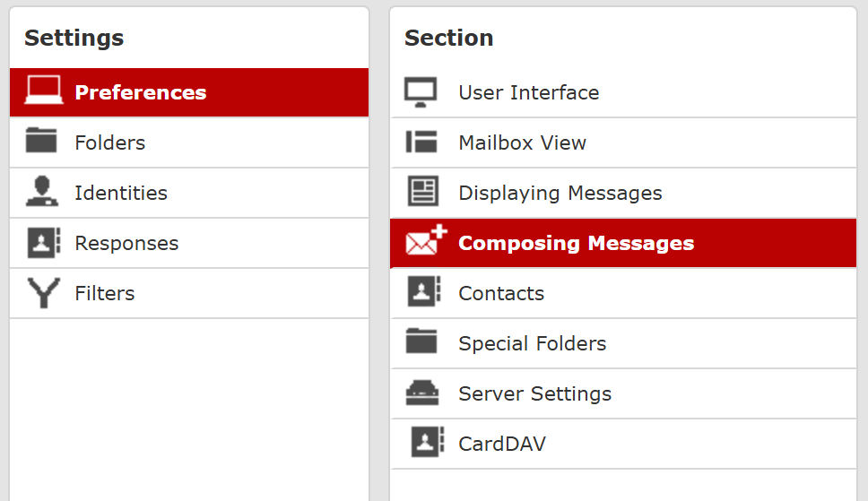
Task: Select the Responses settings entry
Action: click(x=189, y=244)
